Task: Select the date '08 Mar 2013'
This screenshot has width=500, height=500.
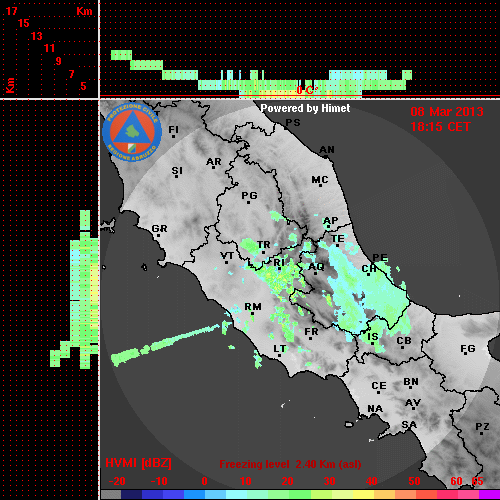Action: (447, 112)
